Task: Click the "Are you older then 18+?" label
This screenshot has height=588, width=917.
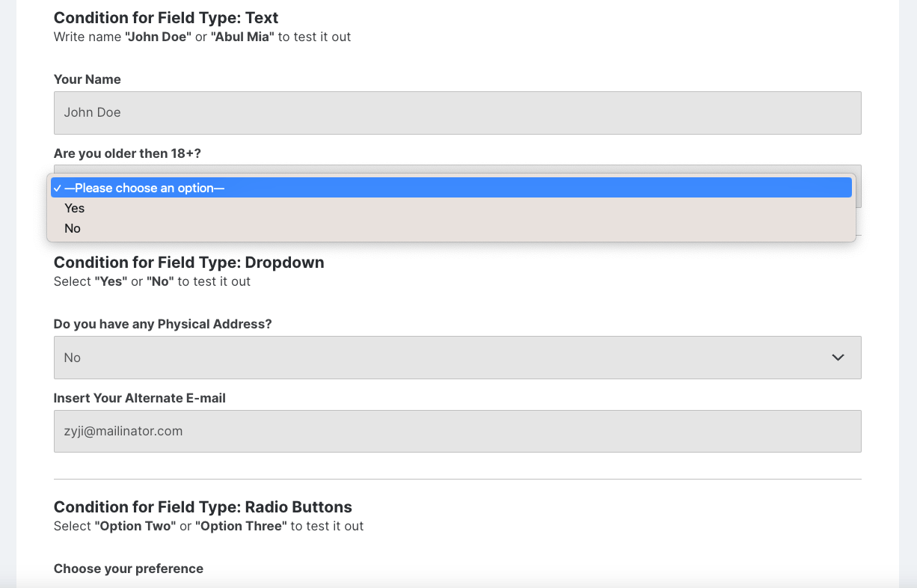Action: [126, 153]
